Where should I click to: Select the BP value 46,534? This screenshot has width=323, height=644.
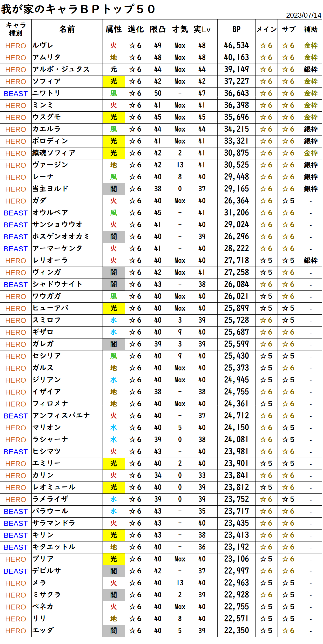(236, 45)
